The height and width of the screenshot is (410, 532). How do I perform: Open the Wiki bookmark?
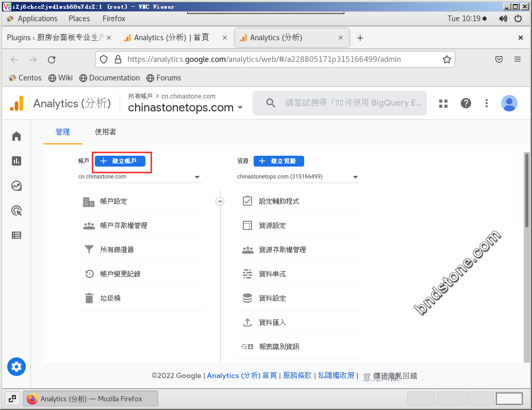coord(61,78)
